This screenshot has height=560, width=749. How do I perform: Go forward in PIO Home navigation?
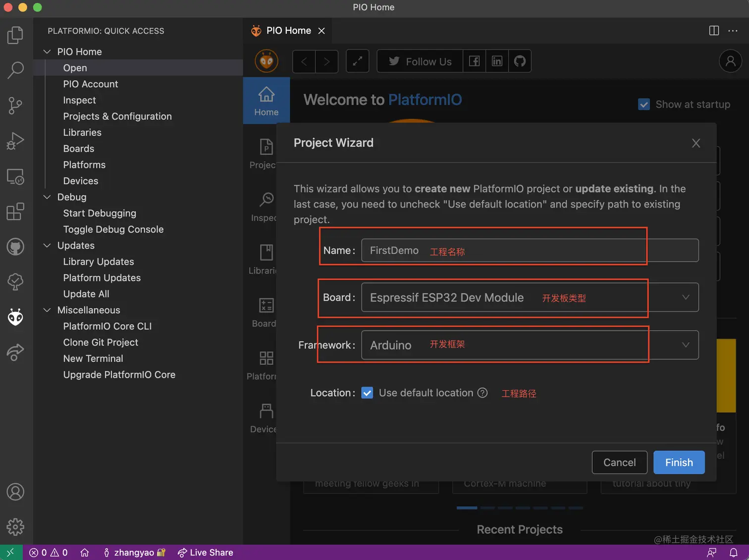(327, 61)
